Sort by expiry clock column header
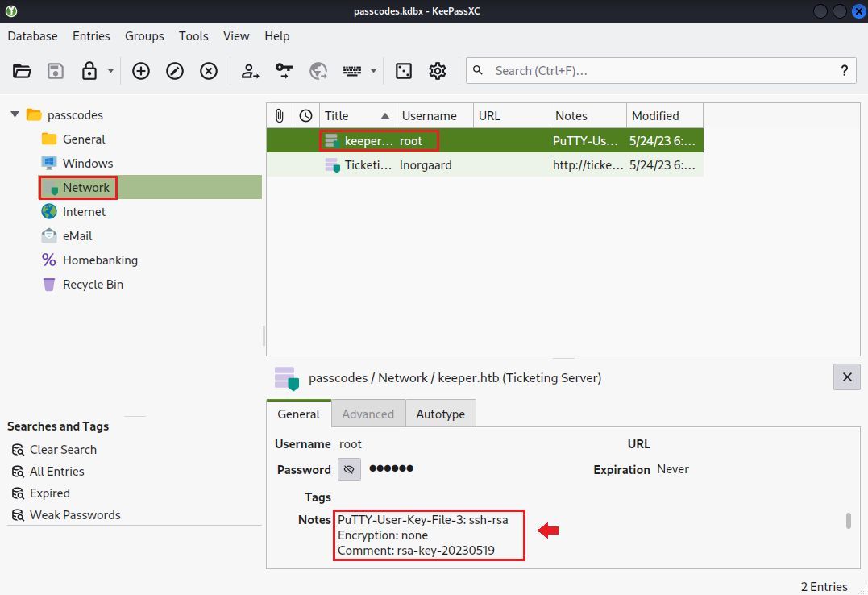This screenshot has height=595, width=868. (x=305, y=116)
